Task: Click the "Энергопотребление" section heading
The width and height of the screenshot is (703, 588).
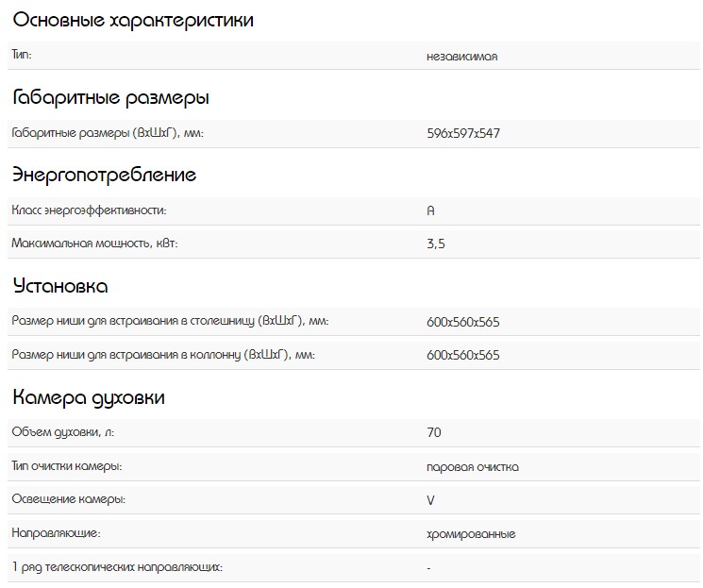Action: point(104,175)
